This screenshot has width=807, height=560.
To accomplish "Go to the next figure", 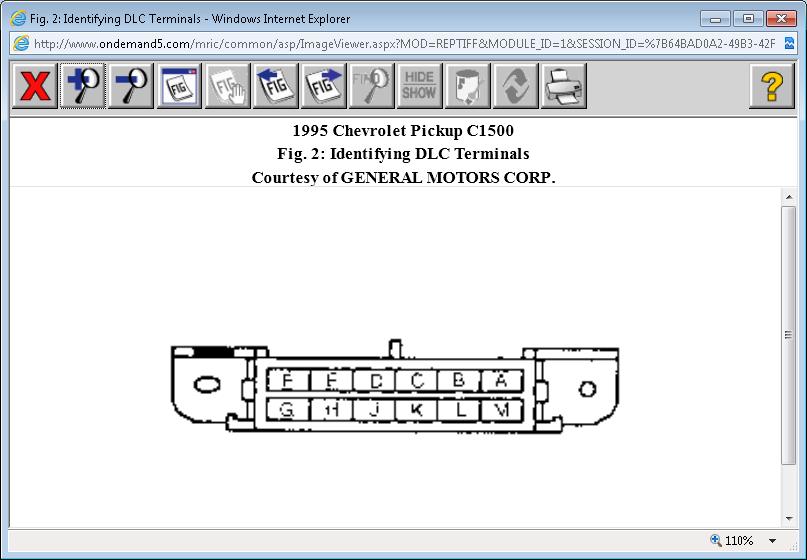I will tap(323, 86).
